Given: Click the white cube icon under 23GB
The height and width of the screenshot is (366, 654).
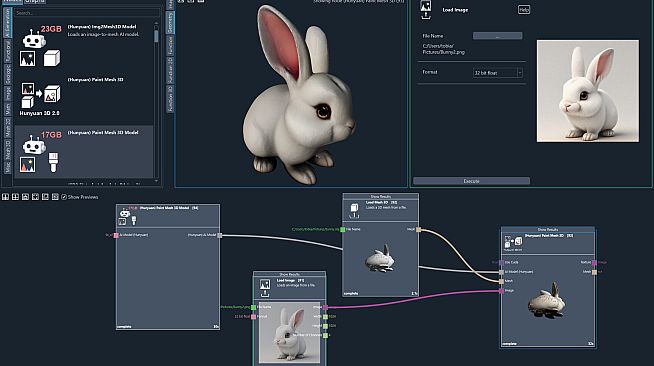Looking at the screenshot, I should [x=52, y=58].
